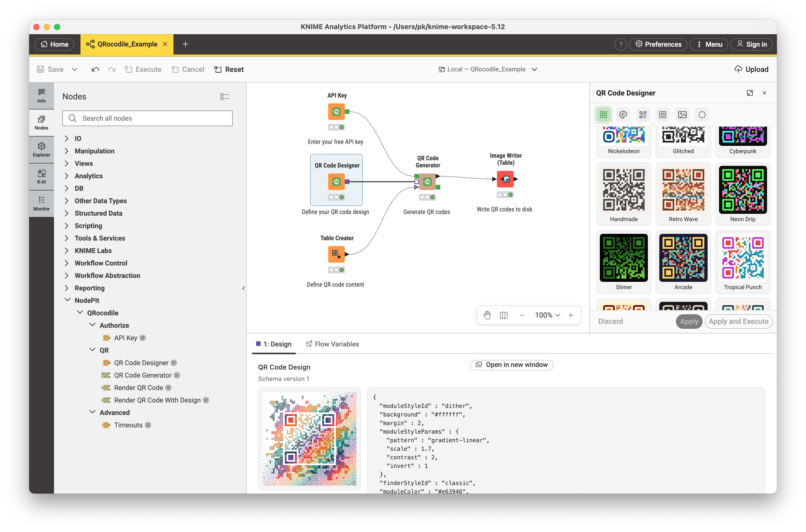The height and width of the screenshot is (532, 806).
Task: Open the help question mark icon
Action: [x=621, y=44]
